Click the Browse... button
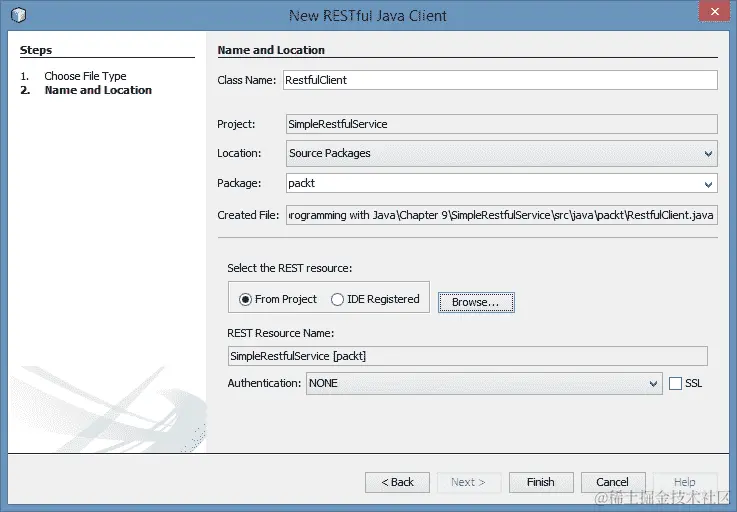 476,302
